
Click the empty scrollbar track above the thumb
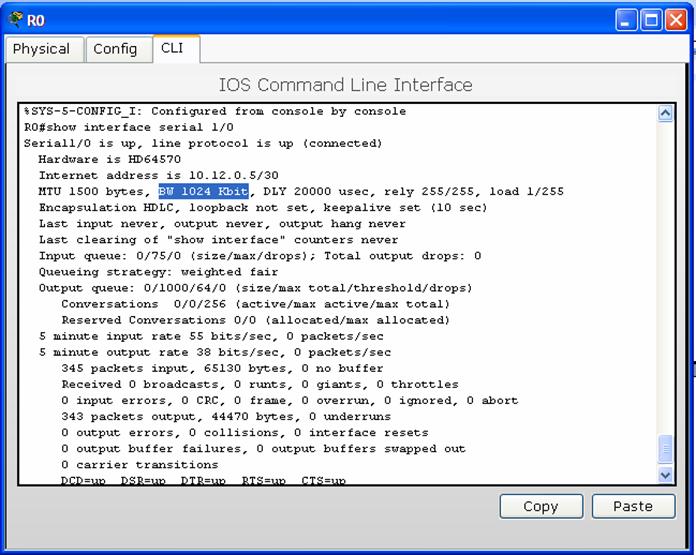tap(665, 280)
